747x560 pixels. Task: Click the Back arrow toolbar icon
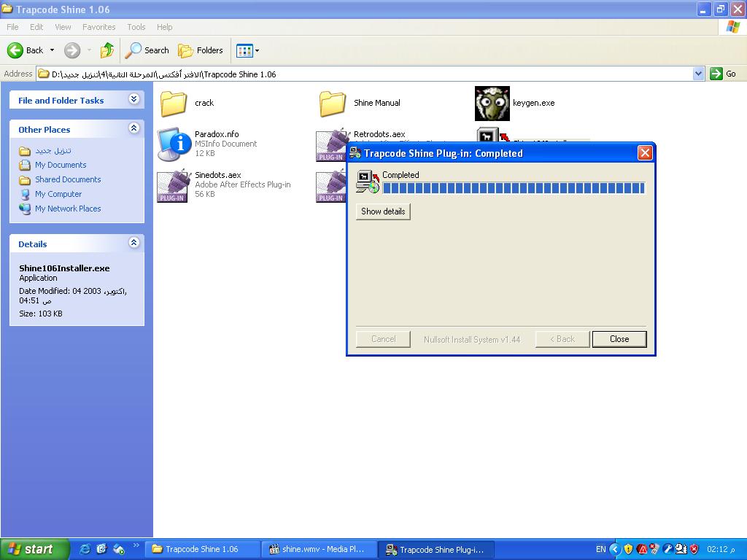(x=15, y=50)
